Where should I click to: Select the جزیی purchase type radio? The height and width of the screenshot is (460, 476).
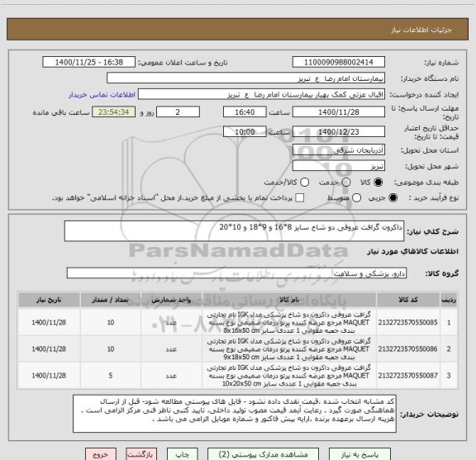coord(393,198)
